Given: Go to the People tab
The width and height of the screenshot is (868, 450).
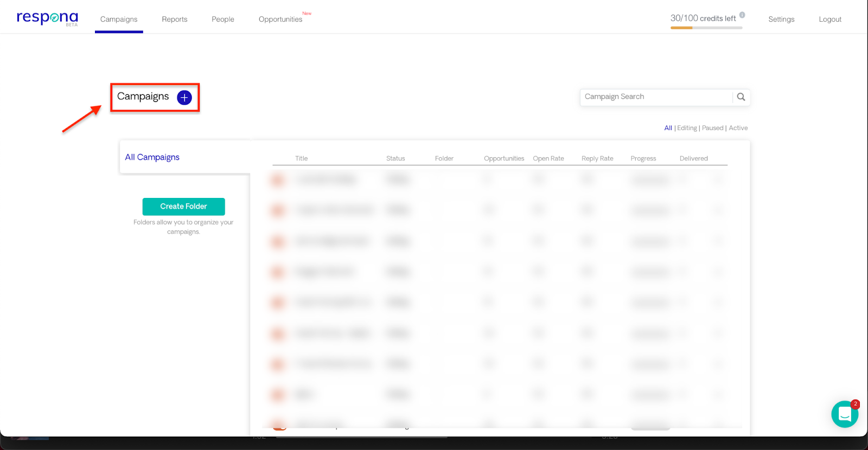Looking at the screenshot, I should click(x=223, y=19).
